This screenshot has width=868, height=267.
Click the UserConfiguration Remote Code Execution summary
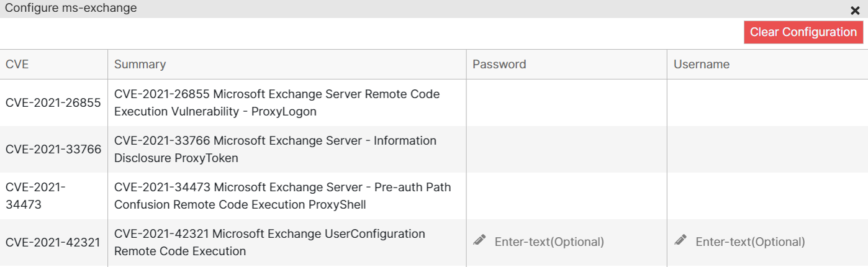pos(269,243)
